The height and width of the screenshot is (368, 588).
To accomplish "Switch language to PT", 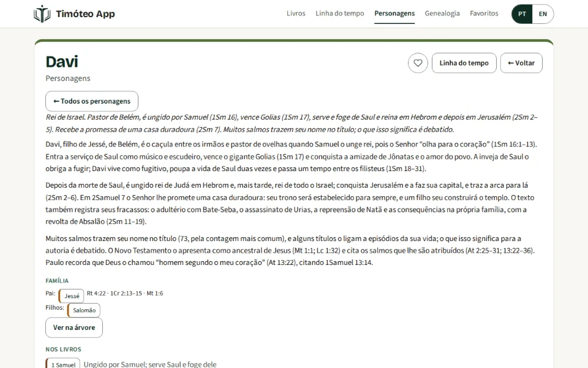I will (522, 14).
